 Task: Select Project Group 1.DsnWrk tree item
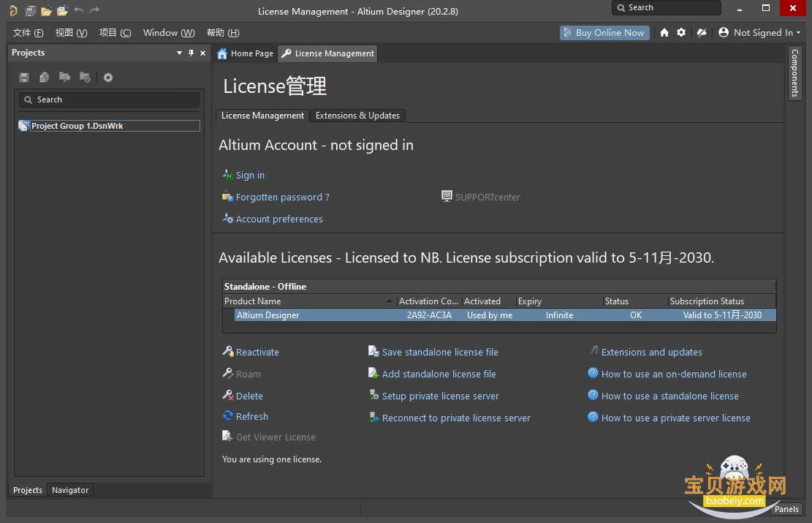click(115, 126)
